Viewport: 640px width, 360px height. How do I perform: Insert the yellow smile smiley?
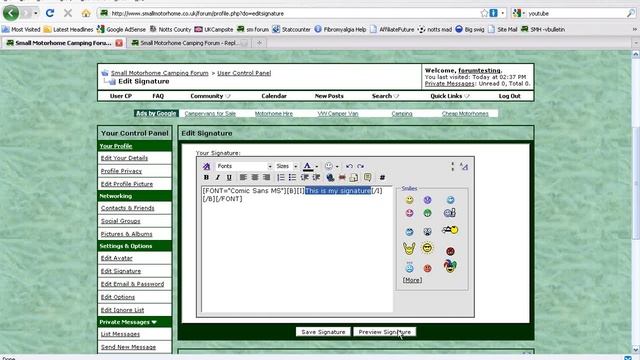click(x=409, y=200)
